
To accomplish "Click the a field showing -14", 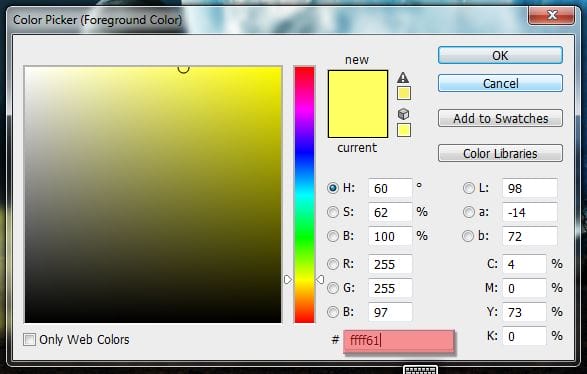I will click(x=530, y=212).
